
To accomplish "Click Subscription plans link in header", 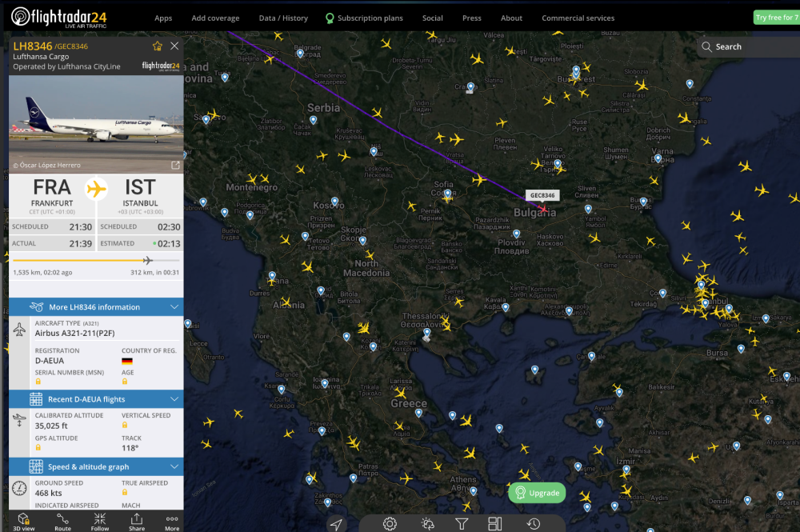I will [364, 18].
